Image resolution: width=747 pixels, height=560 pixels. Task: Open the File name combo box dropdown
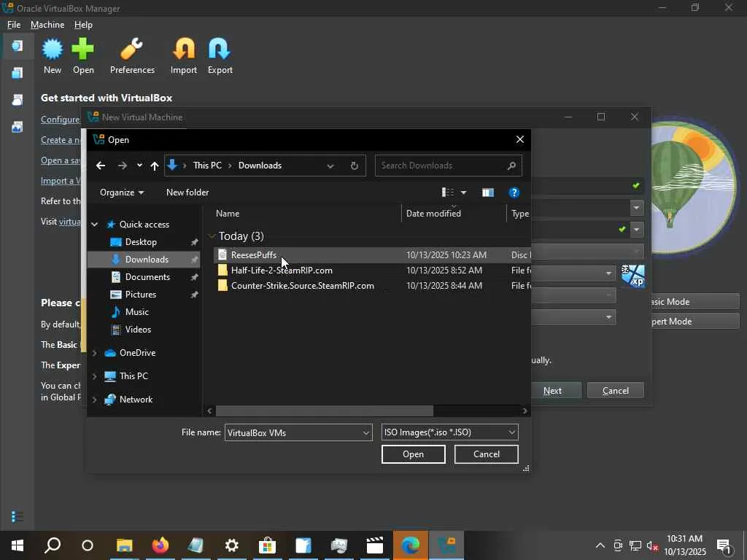tap(366, 433)
